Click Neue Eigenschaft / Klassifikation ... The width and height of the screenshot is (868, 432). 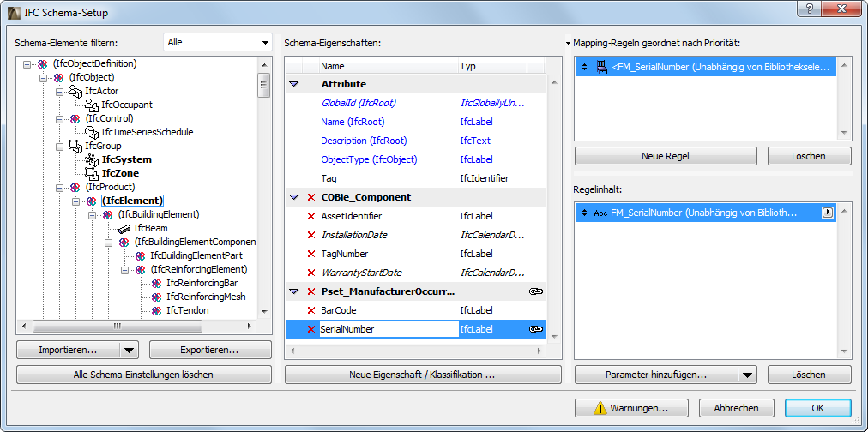tap(423, 375)
